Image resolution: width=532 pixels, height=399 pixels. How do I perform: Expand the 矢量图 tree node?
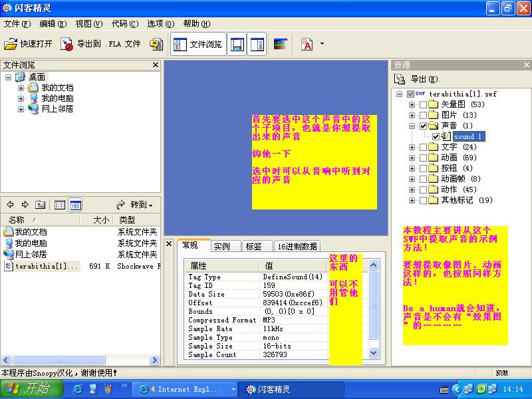click(x=412, y=104)
